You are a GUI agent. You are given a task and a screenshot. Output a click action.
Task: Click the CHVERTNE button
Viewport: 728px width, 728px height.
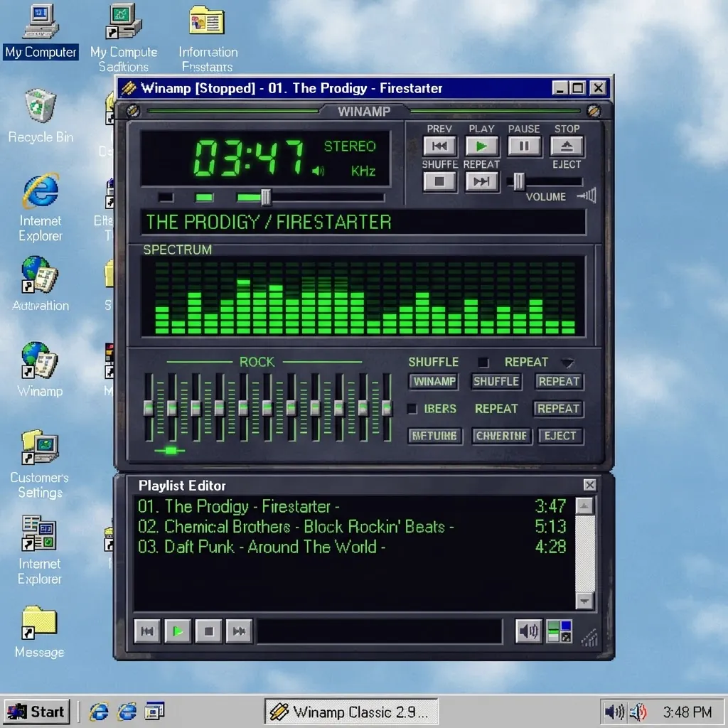[501, 436]
